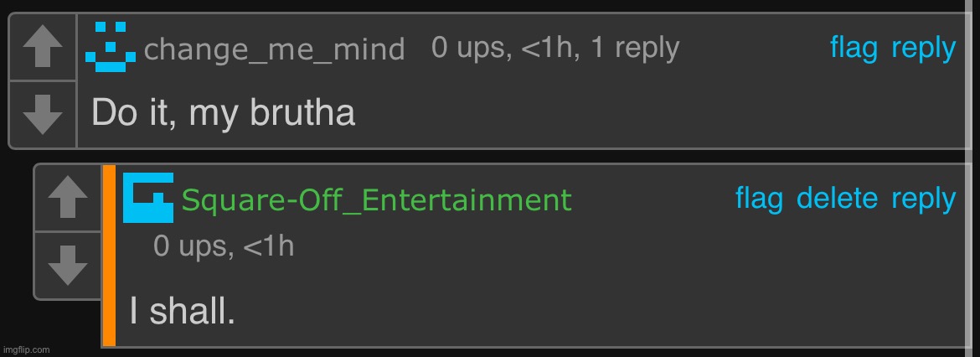Open the change_me_mind user profile name
Image resolution: width=980 pixels, height=357 pixels.
click(x=274, y=49)
